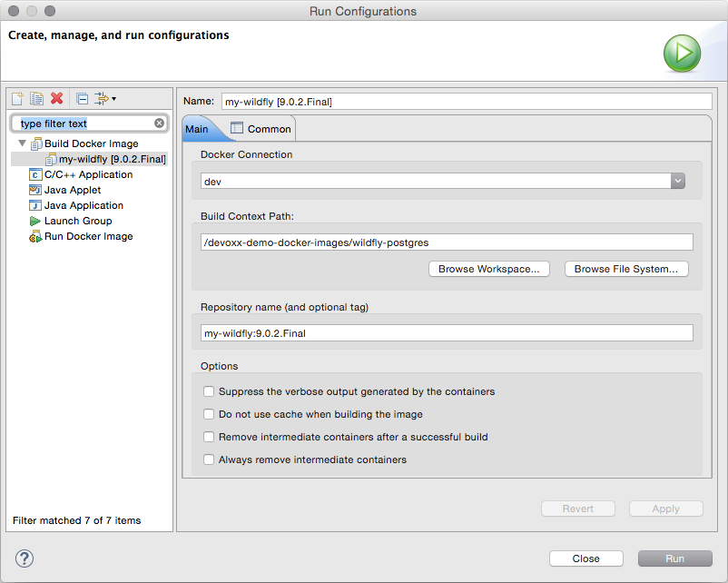Clear the filter text field
Image resolution: width=728 pixels, height=583 pixels.
159,123
